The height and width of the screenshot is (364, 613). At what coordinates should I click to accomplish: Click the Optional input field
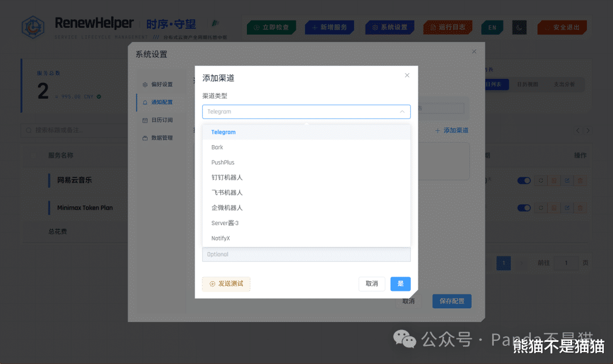pyautogui.click(x=306, y=254)
